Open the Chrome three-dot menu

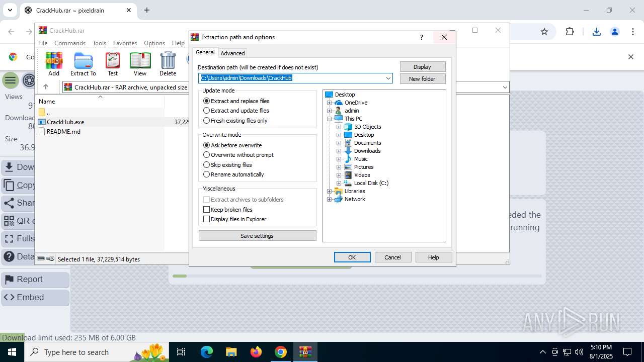point(632,32)
